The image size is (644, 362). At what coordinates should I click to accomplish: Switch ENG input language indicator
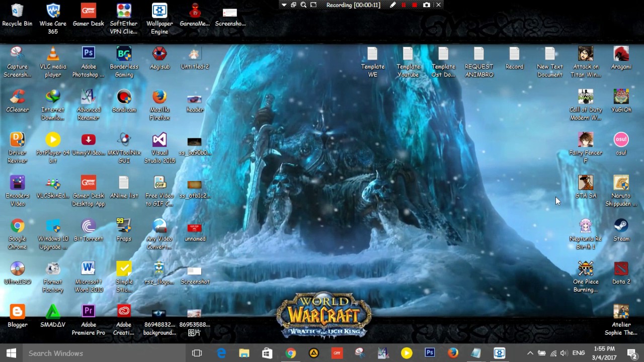point(579,353)
